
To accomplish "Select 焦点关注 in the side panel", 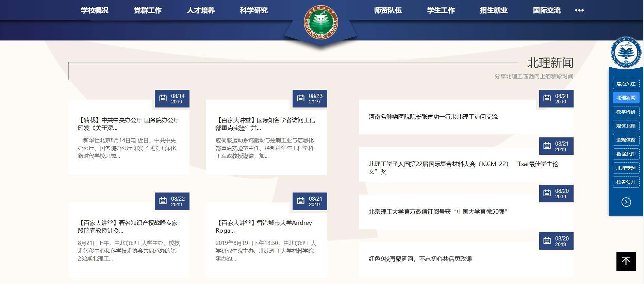I will 626,84.
